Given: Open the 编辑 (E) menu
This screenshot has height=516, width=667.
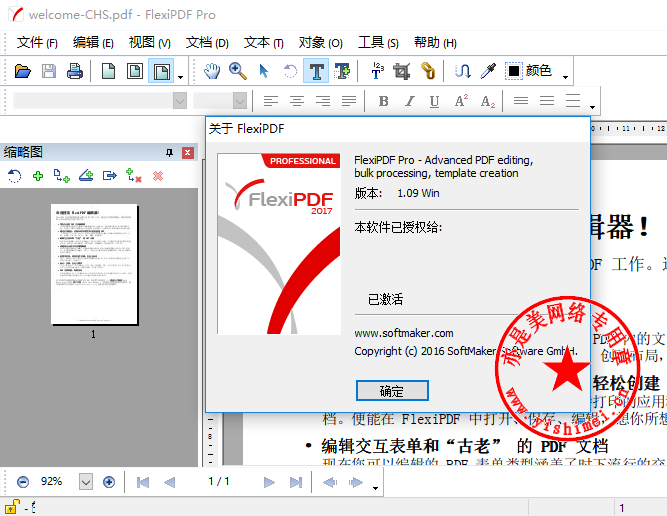Looking at the screenshot, I should pyautogui.click(x=93, y=43).
